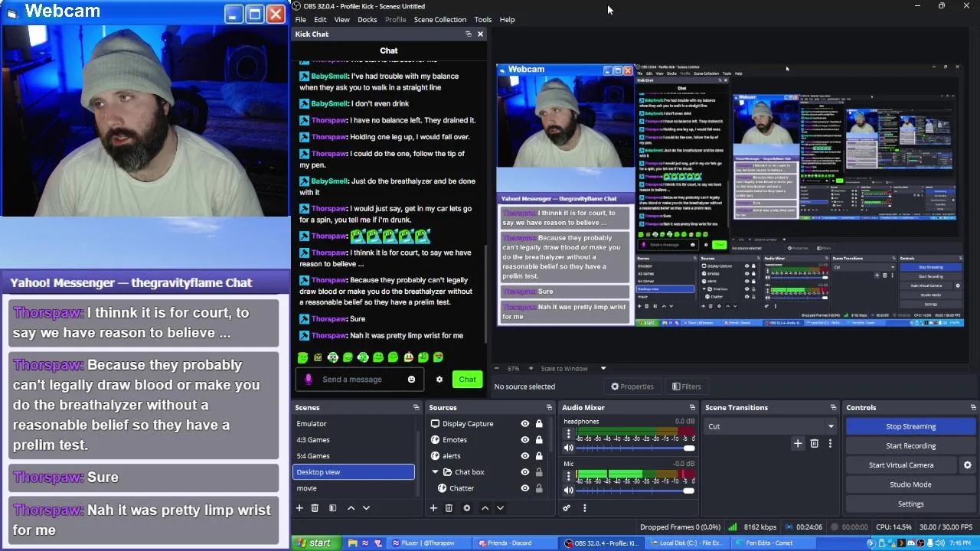Click Start Virtual Camera button
This screenshot has width=980, height=551.
901,465
